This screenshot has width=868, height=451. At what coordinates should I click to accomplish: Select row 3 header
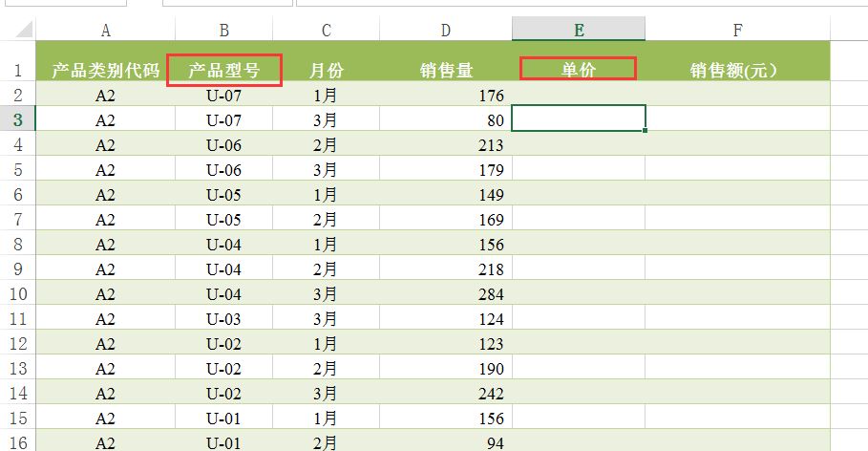pos(18,119)
